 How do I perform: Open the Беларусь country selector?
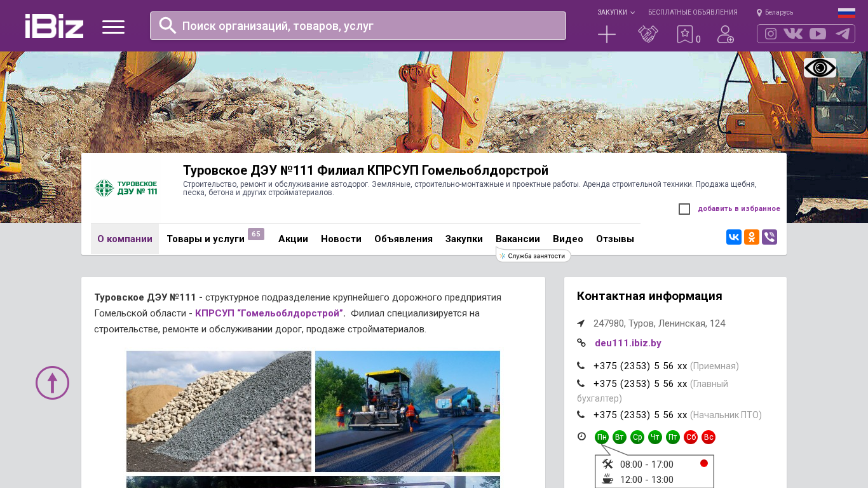(x=779, y=13)
